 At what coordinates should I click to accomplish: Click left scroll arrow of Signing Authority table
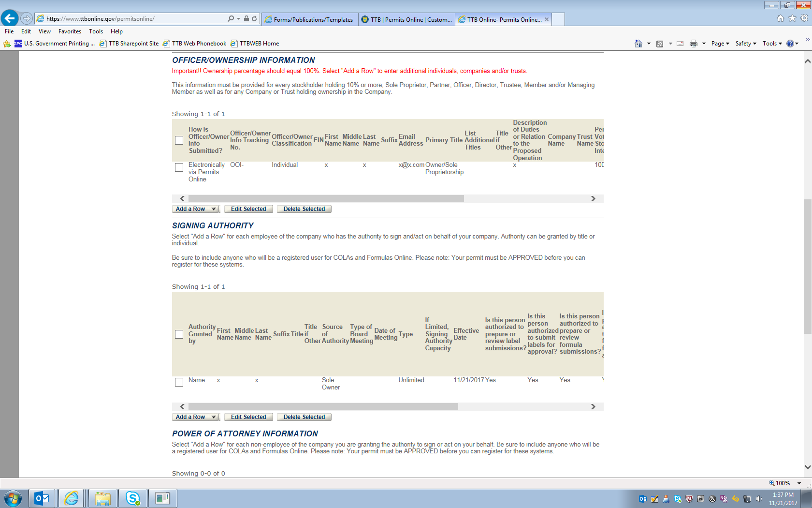click(182, 407)
